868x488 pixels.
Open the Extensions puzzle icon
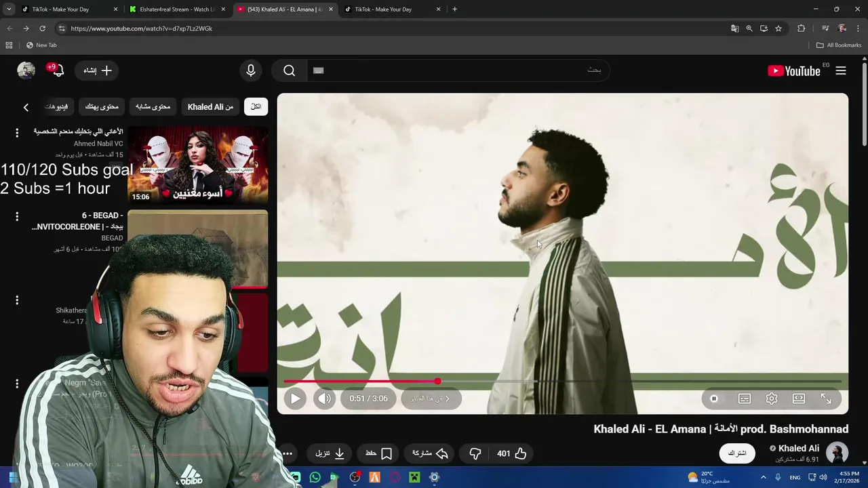(x=802, y=28)
